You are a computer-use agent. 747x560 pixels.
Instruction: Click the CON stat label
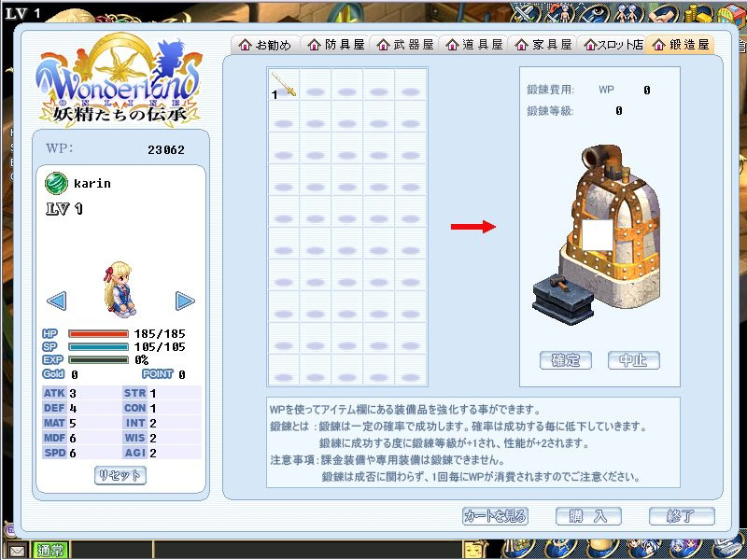[134, 408]
